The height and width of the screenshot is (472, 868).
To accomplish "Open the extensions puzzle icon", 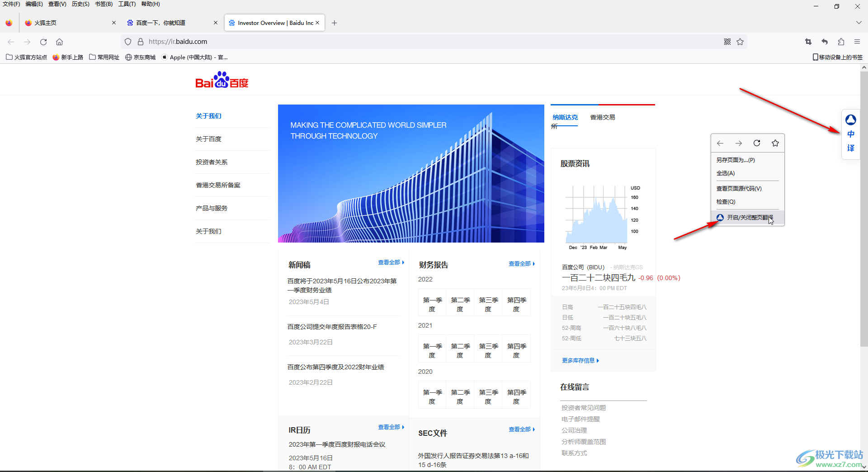I will pyautogui.click(x=841, y=42).
